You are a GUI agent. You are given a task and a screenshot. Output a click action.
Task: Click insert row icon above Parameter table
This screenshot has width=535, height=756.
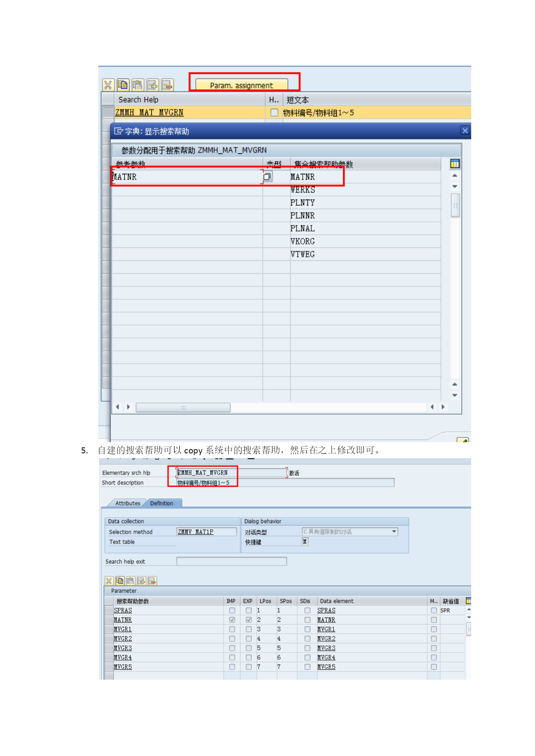(141, 581)
